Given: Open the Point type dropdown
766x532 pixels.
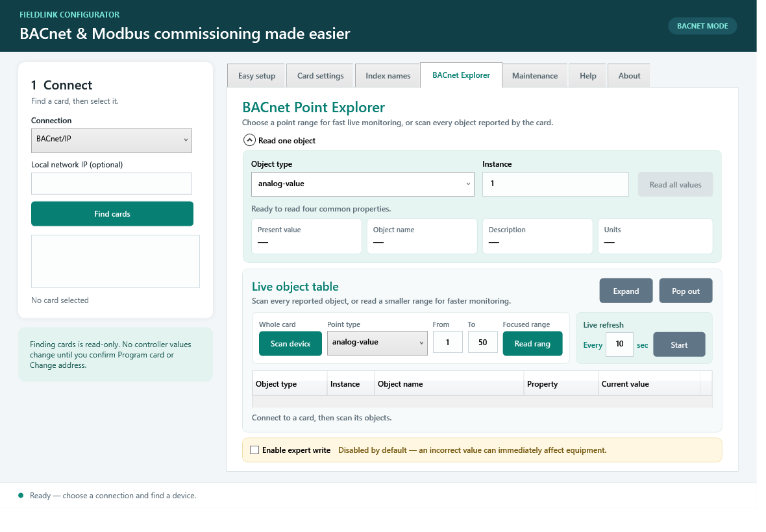Looking at the screenshot, I should coord(377,343).
